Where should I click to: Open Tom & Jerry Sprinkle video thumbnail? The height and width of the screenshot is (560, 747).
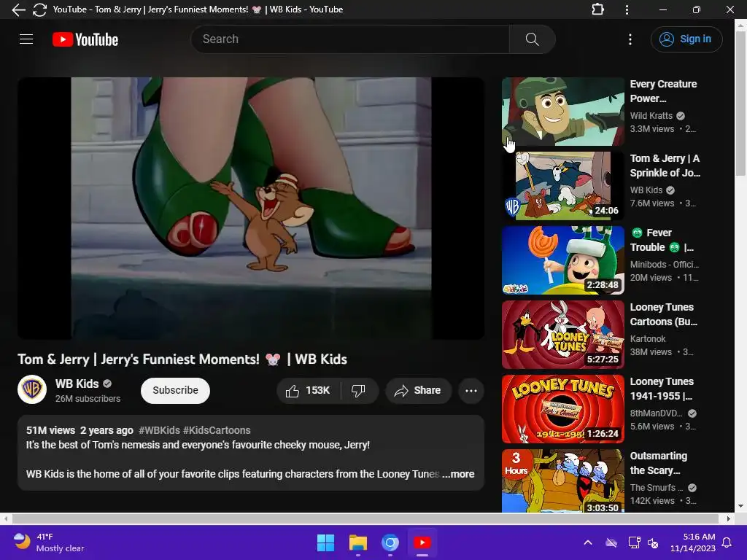[x=562, y=186]
